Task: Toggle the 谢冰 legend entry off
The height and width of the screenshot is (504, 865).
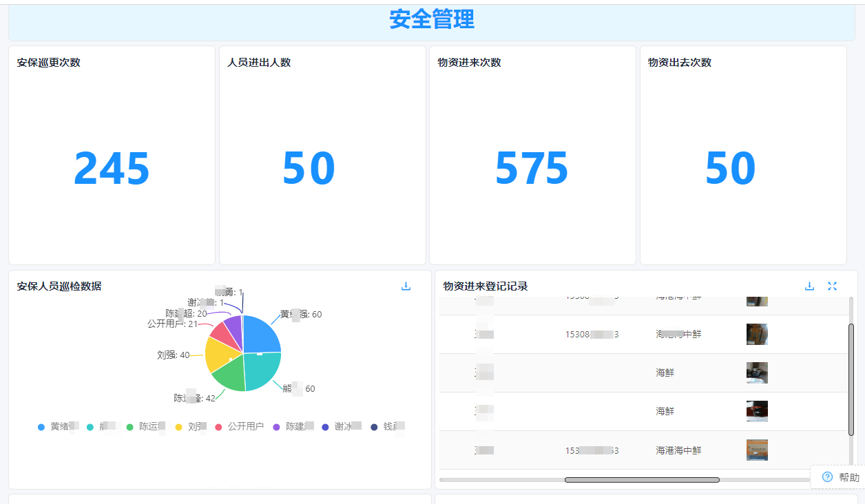Action: point(342,426)
